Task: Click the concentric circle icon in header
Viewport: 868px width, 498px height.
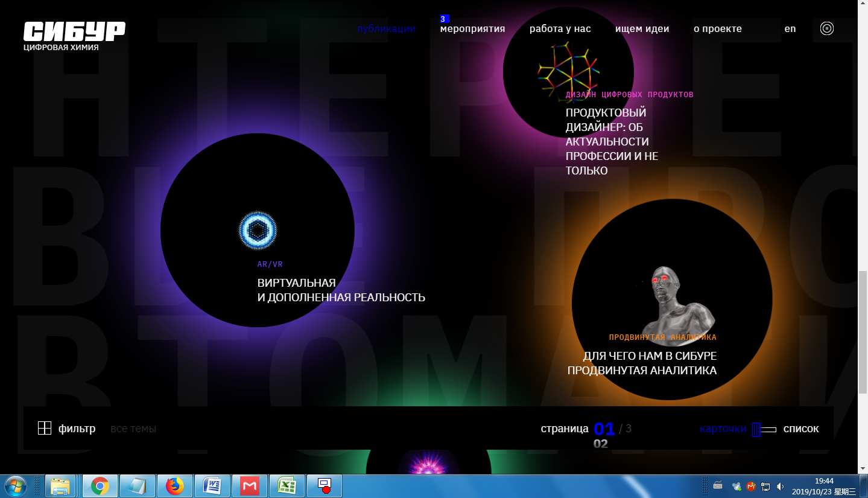Action: click(x=827, y=28)
